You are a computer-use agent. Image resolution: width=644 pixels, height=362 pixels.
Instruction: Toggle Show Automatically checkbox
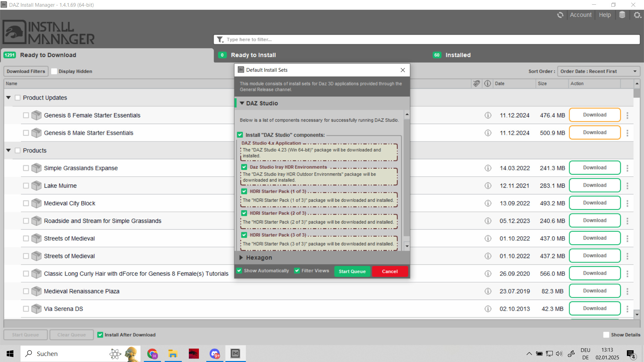tap(239, 270)
